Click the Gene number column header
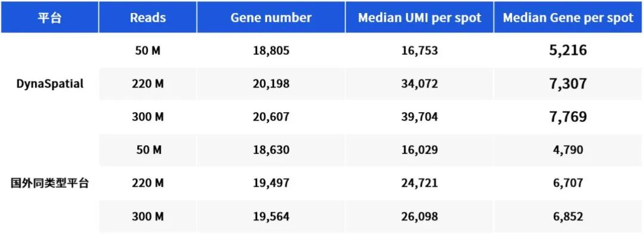This screenshot has width=644, height=235. click(x=271, y=18)
